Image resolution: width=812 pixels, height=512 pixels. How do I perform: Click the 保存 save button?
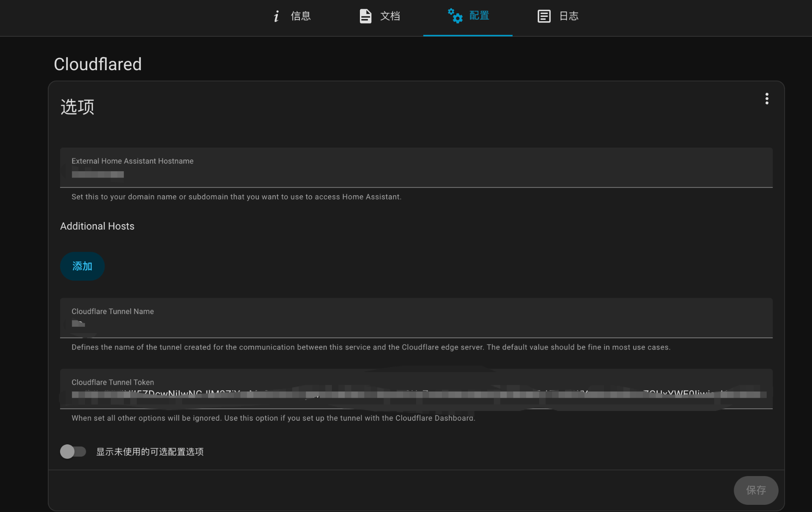click(755, 490)
